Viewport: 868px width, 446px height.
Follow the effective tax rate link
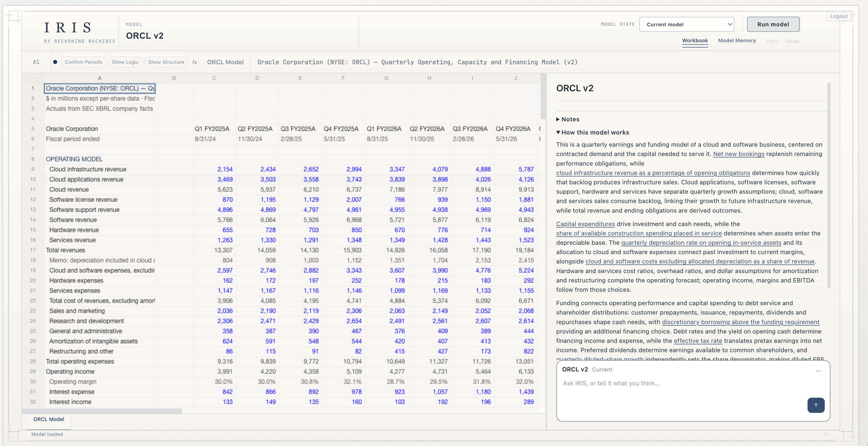698,341
